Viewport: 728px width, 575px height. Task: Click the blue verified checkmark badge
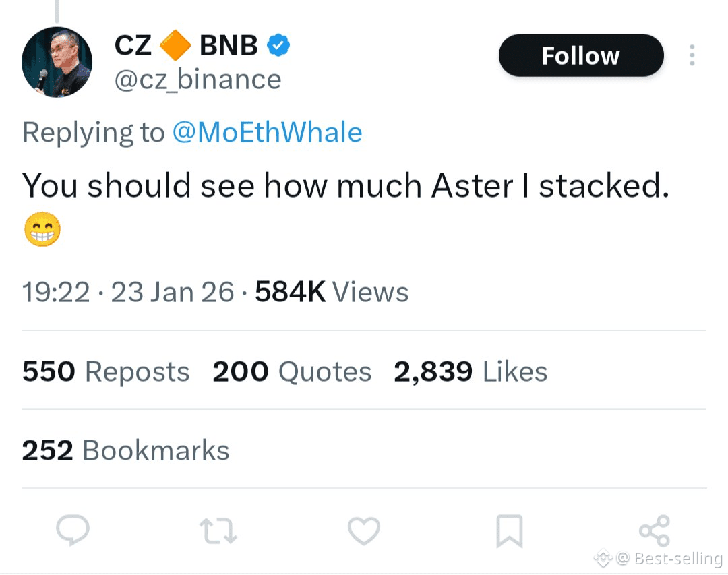tap(278, 46)
